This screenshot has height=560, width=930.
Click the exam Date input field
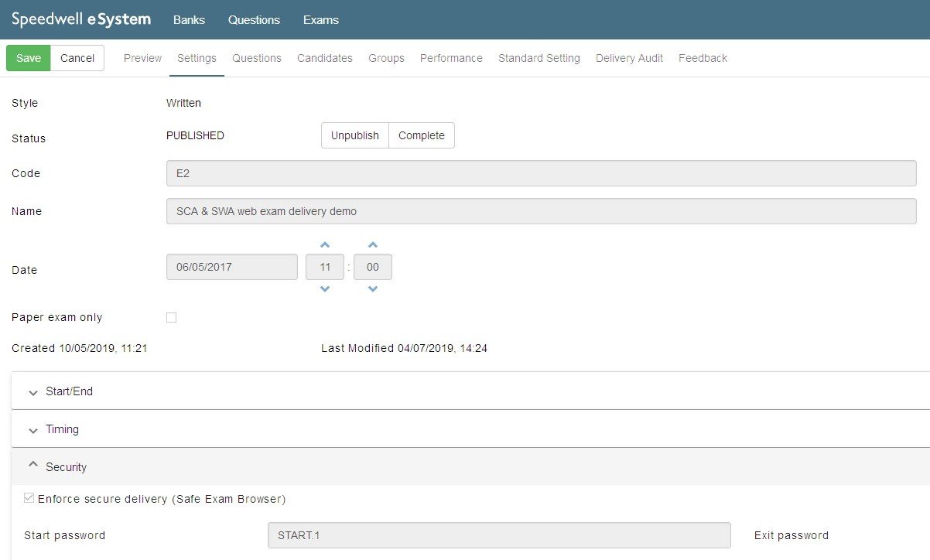pyautogui.click(x=232, y=267)
